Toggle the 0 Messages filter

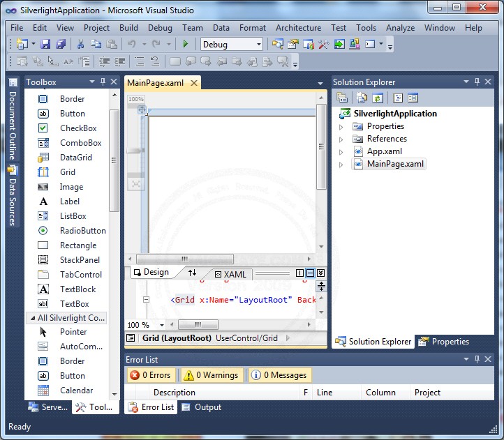click(279, 375)
